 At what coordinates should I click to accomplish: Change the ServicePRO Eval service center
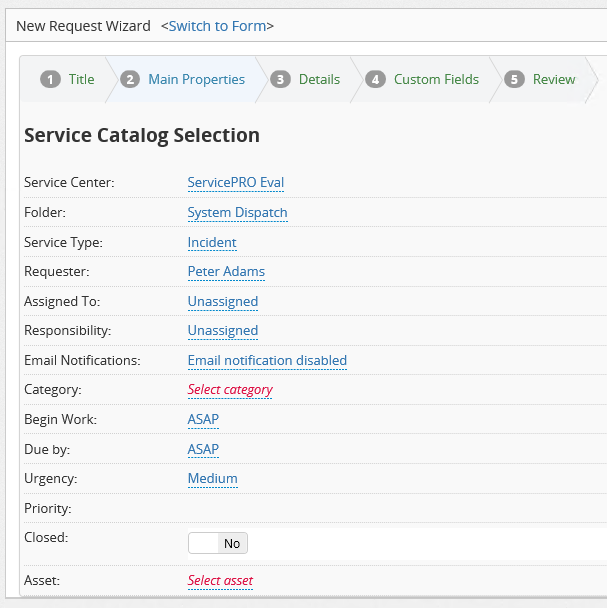point(235,182)
